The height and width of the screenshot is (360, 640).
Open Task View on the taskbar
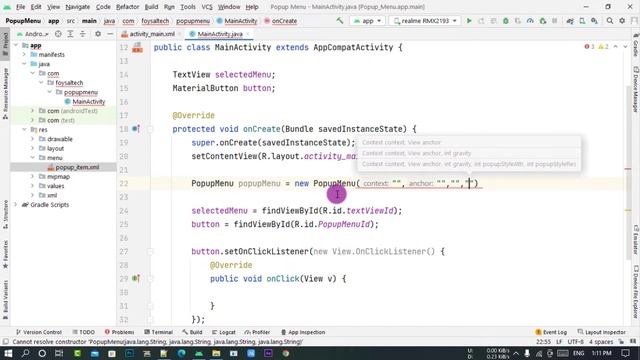[59, 353]
